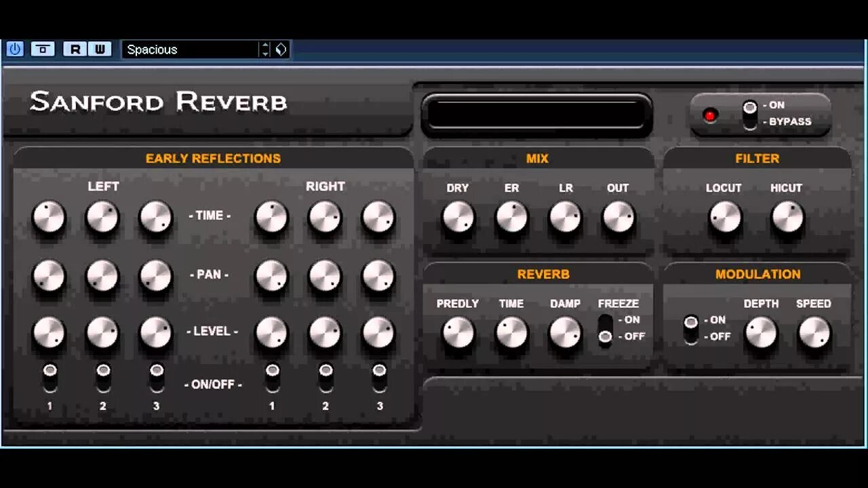
Task: Toggle Right early reflection 1 on/off switch
Action: click(272, 378)
